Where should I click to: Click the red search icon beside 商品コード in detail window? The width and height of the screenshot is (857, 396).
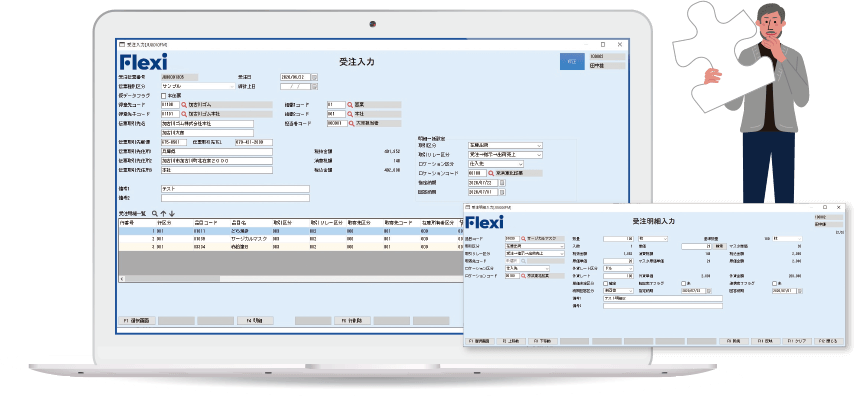pos(523,239)
